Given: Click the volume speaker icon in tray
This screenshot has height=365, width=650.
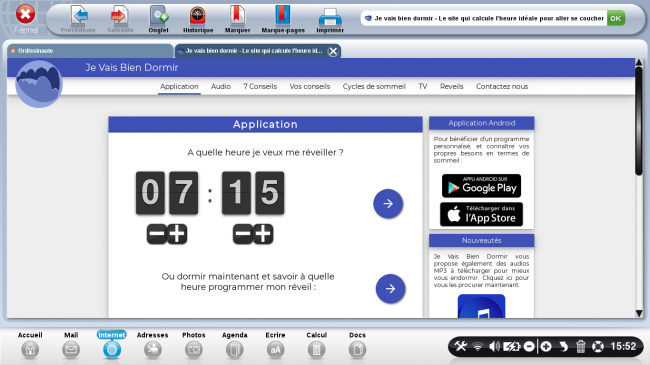Looking at the screenshot, I should [494, 346].
